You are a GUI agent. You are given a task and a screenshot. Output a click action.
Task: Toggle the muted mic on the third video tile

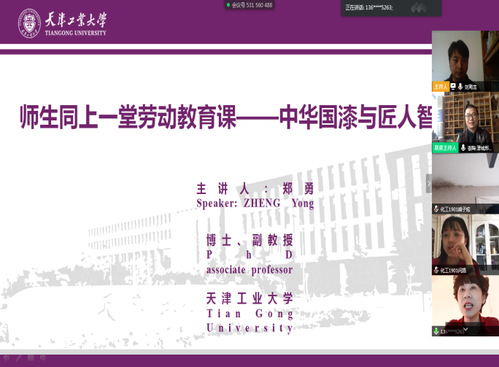(436, 209)
